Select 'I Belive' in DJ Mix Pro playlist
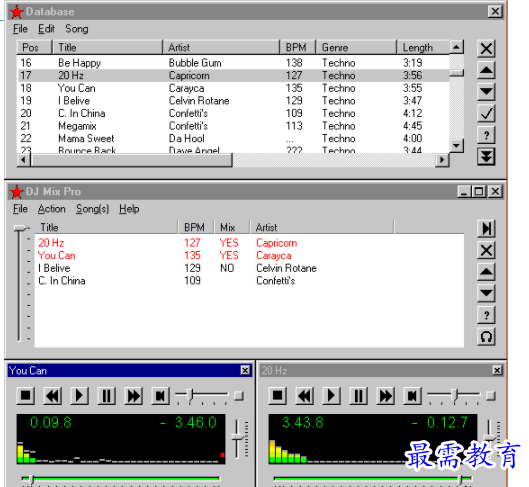Viewport: 529px width, 487px height. (249, 268)
